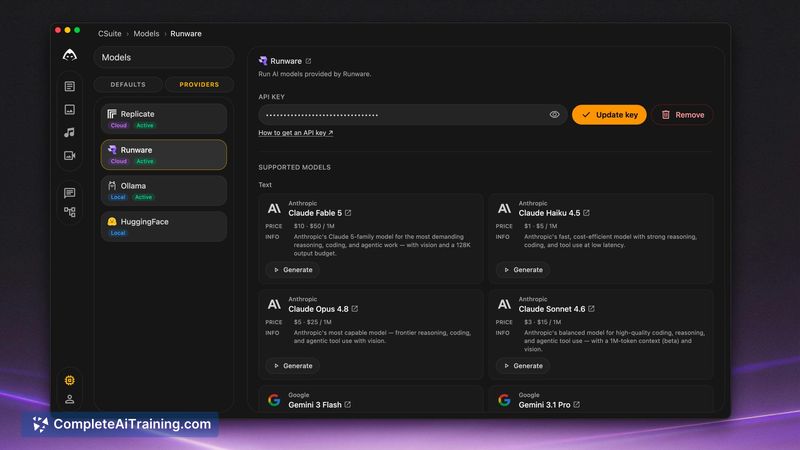Viewport: 800px width, 450px height.
Task: Switch to the Defaults tab
Action: tap(128, 85)
